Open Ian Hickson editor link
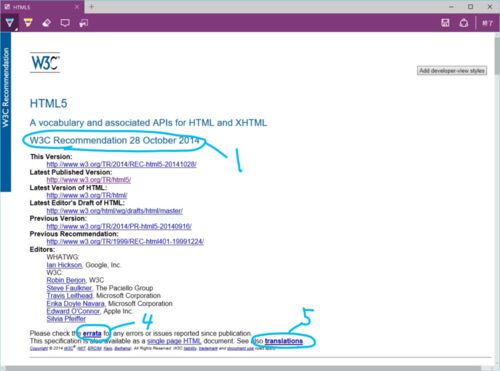 click(x=64, y=265)
